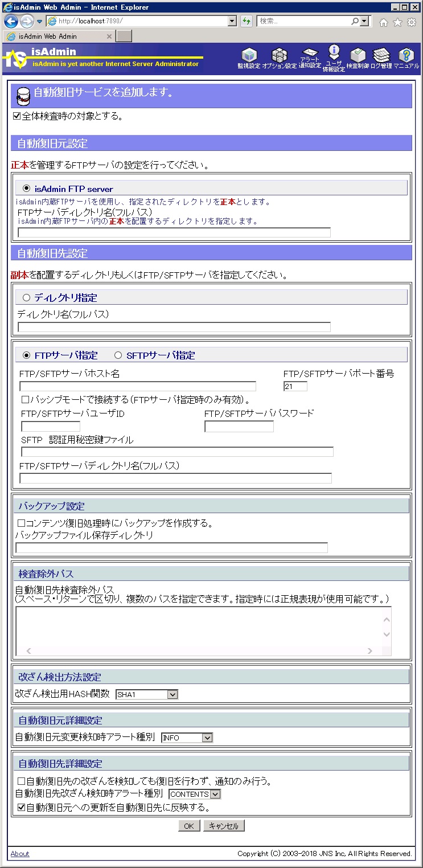
Task: Click the isAdmin logo in header
Action: click(15, 59)
